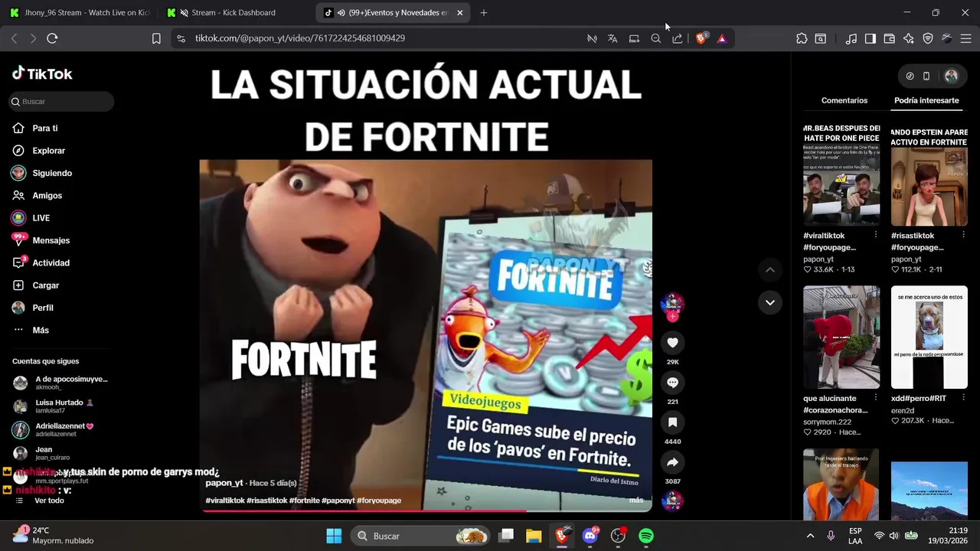The height and width of the screenshot is (551, 980).
Task: Click Ver todo under followed accounts
Action: 49,500
